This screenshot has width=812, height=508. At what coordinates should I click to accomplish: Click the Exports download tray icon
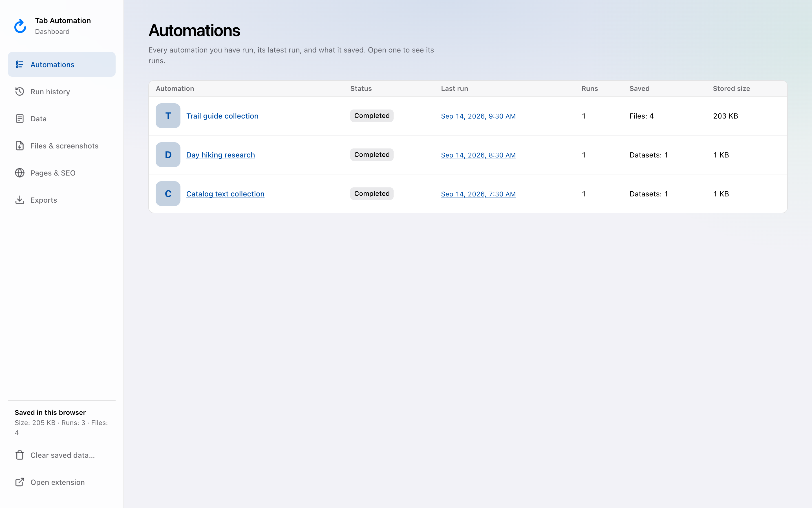click(x=19, y=200)
